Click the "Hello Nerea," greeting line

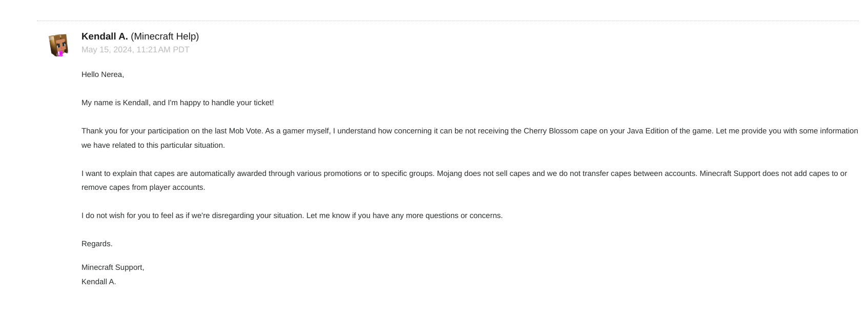[x=102, y=74]
